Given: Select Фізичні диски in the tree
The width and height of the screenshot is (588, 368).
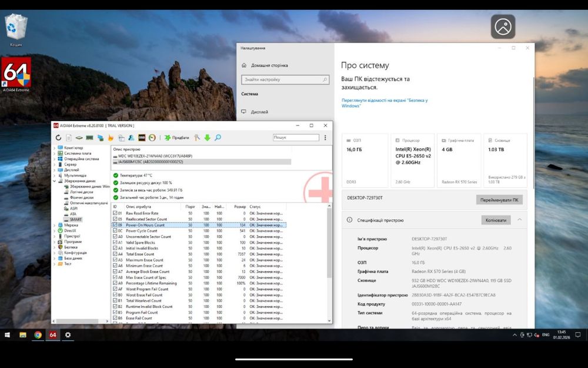Looking at the screenshot, I should pos(82,197).
